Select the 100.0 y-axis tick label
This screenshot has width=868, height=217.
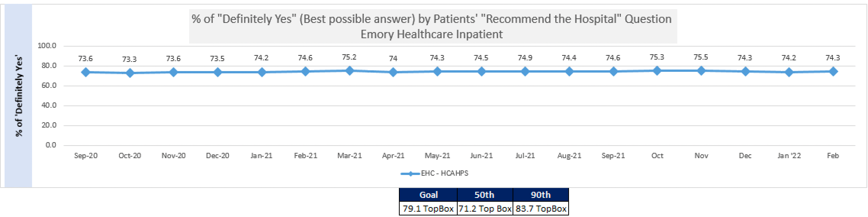coord(47,46)
